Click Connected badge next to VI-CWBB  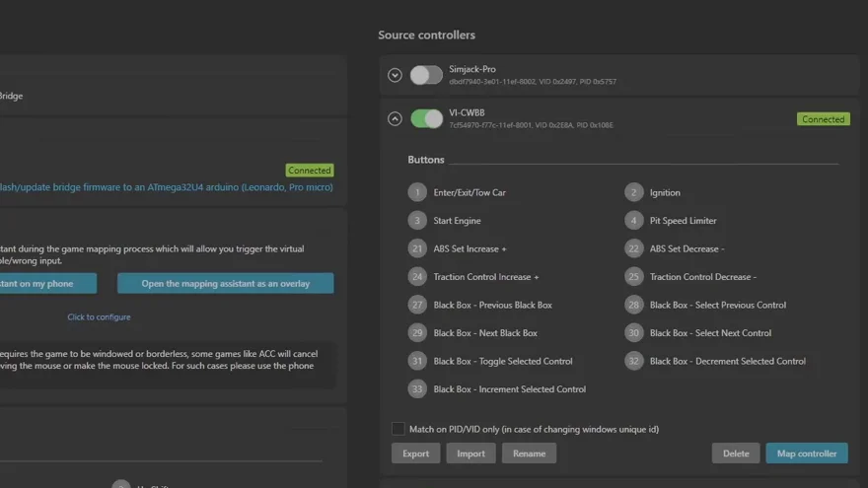point(824,119)
